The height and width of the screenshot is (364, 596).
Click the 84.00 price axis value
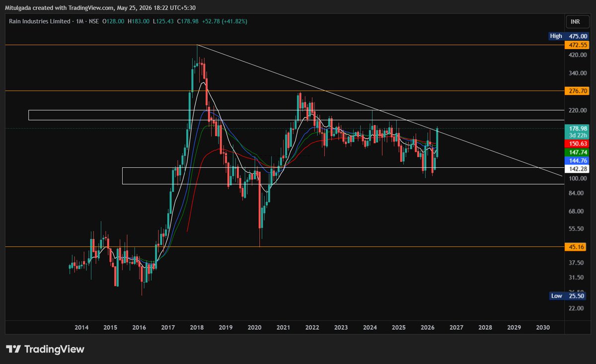pos(575,194)
